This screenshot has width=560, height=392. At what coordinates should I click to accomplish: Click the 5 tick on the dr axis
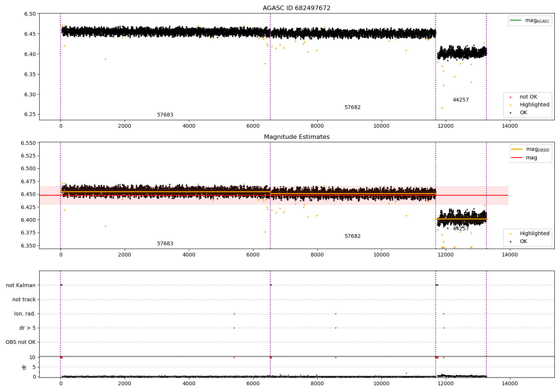point(34,367)
